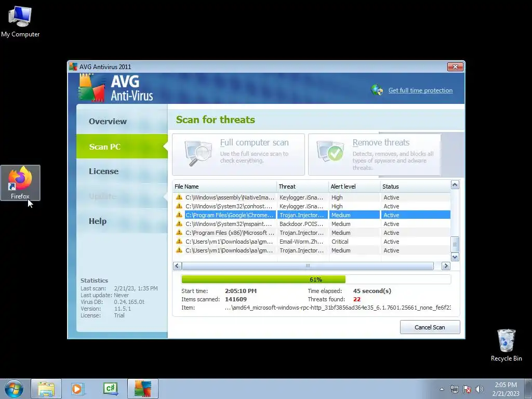Image resolution: width=532 pixels, height=399 pixels.
Task: Select the Email-Worm.Zh... threat cell
Action: (302, 242)
